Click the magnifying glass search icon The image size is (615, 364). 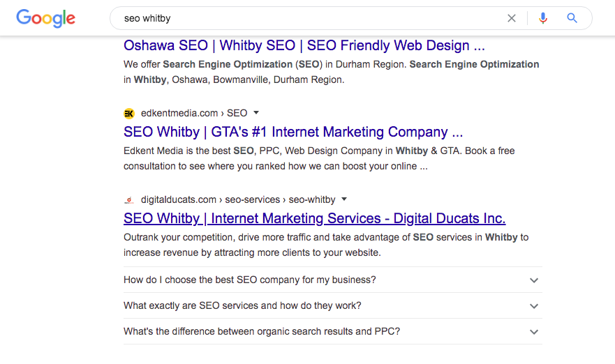coord(572,18)
